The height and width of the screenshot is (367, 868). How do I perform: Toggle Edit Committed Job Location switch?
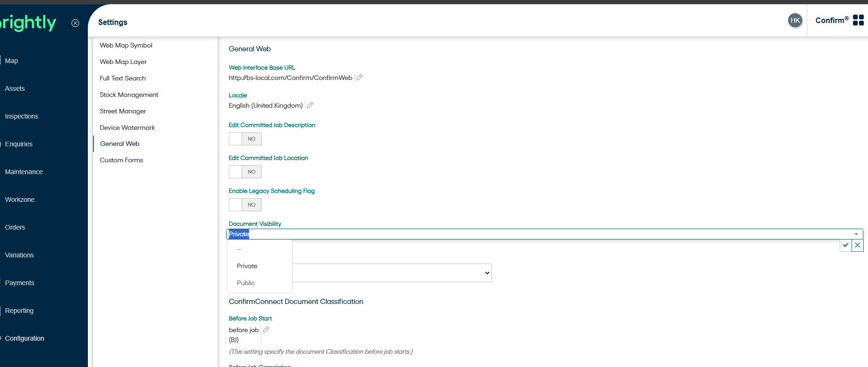[245, 172]
